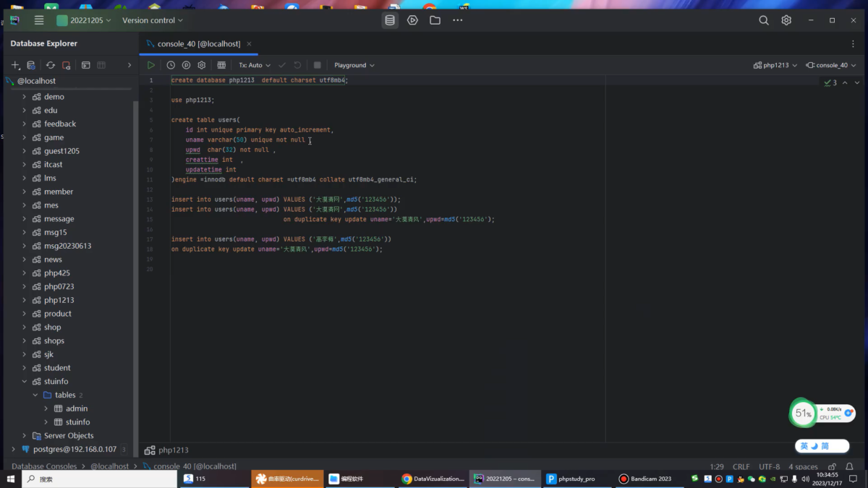
Task: Toggle read-only lock icon in status bar
Action: (832, 467)
